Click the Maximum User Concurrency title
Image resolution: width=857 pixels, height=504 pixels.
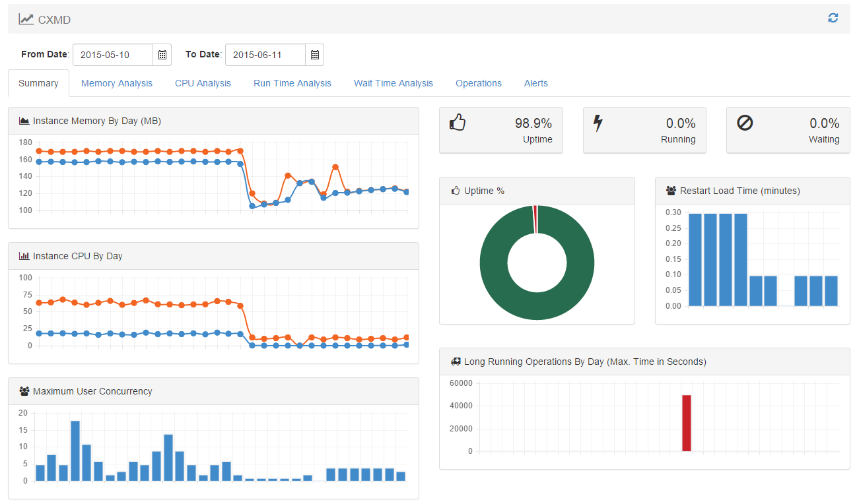click(92, 391)
